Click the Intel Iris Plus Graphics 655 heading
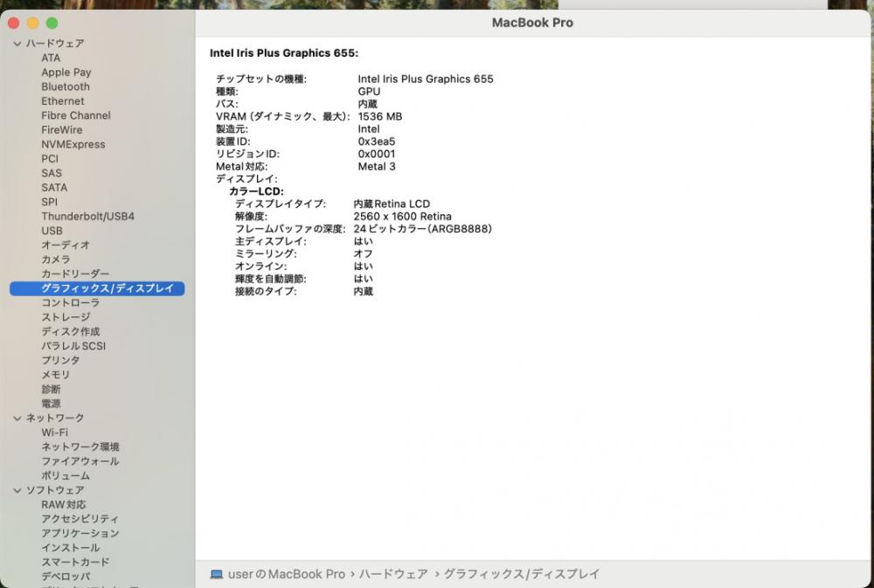This screenshot has width=874, height=588. pos(284,53)
